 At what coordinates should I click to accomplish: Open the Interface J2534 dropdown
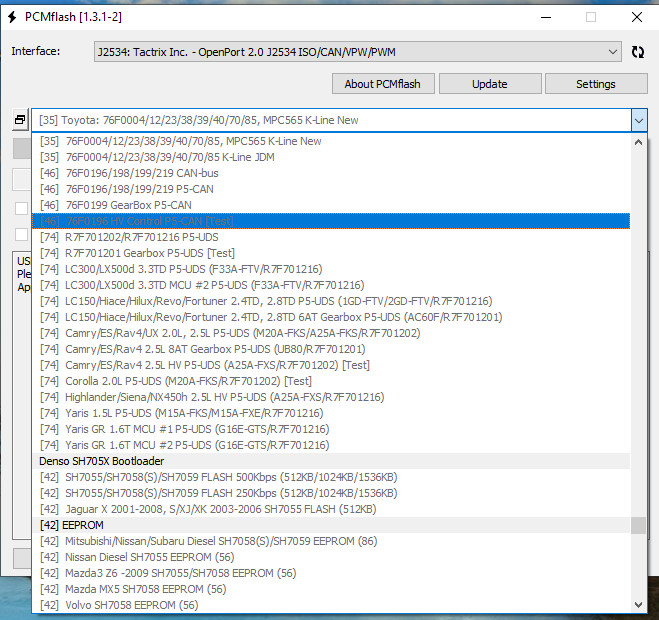[x=358, y=52]
